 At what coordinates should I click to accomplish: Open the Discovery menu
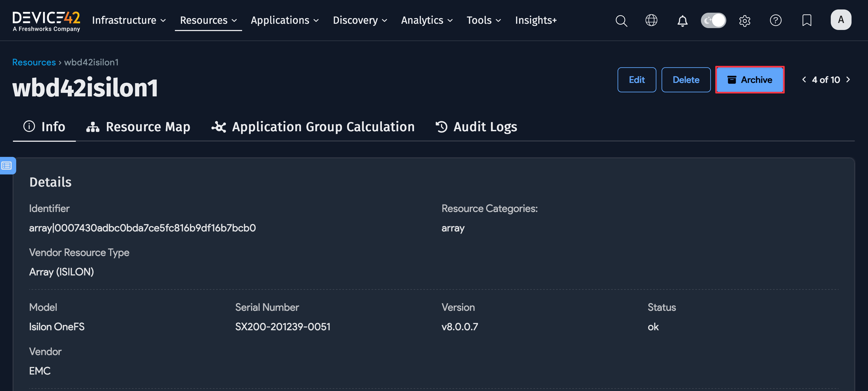click(x=360, y=20)
